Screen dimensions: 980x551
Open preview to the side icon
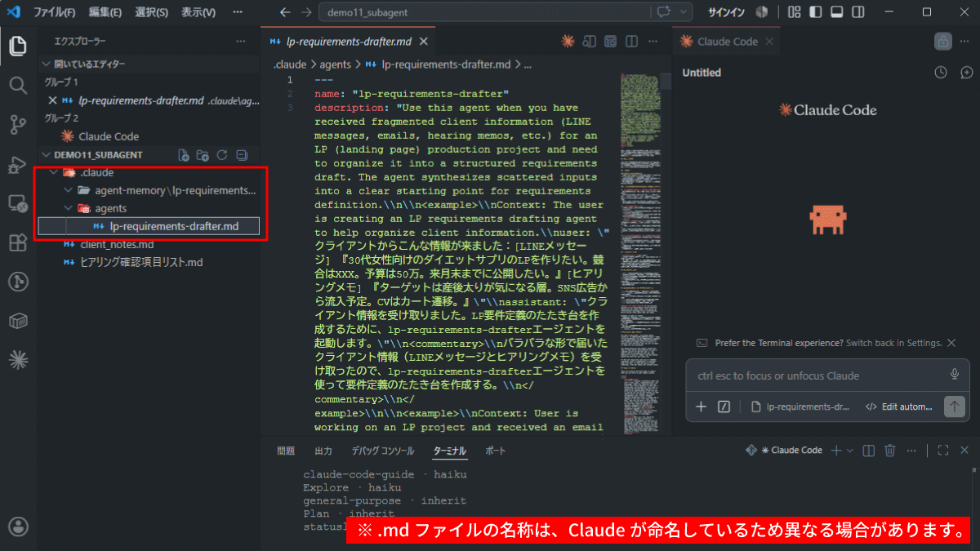pos(589,42)
